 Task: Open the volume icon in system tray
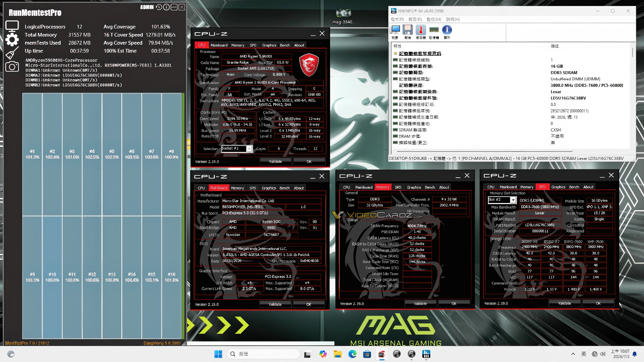click(603, 354)
